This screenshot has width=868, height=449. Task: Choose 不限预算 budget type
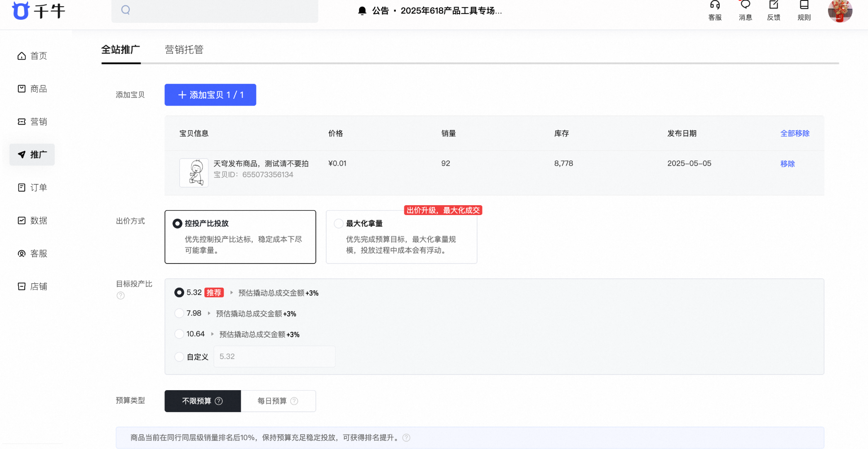(203, 401)
